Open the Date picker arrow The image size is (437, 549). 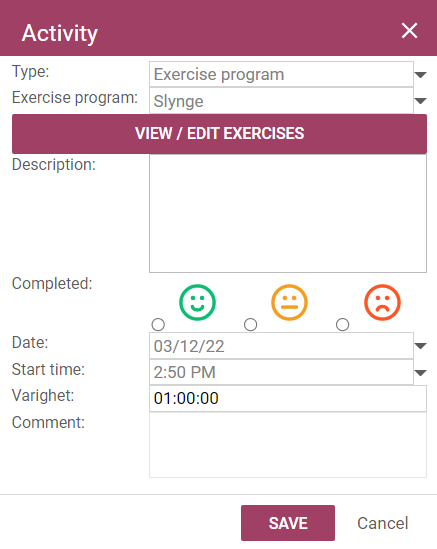(x=420, y=346)
